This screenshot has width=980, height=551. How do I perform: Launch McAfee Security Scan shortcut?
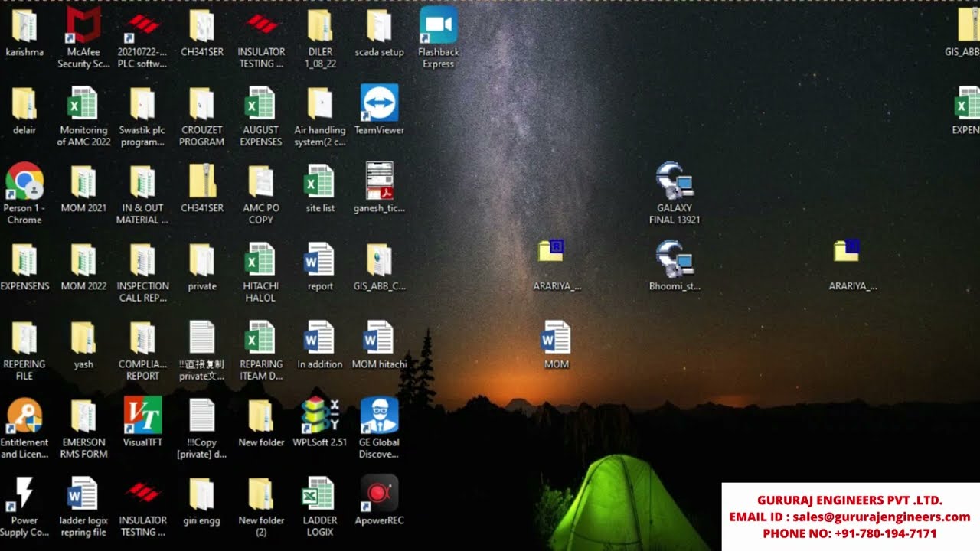click(x=83, y=37)
